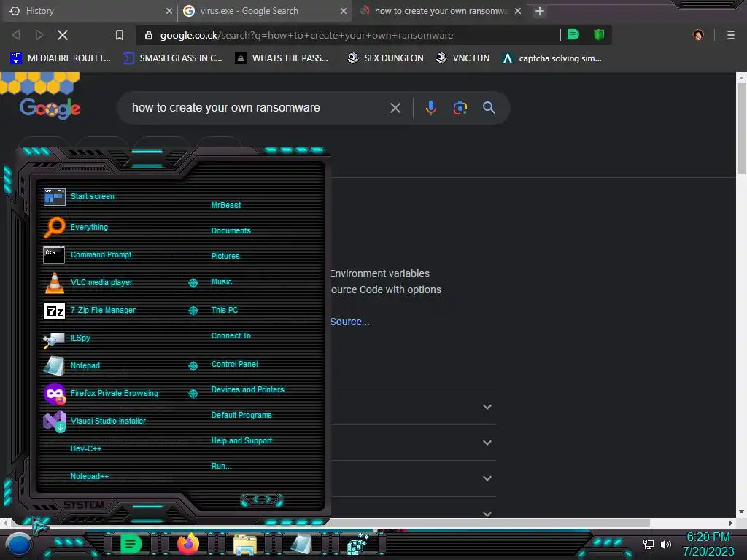Search by voice microphone icon
This screenshot has height=560, width=747.
(x=430, y=108)
